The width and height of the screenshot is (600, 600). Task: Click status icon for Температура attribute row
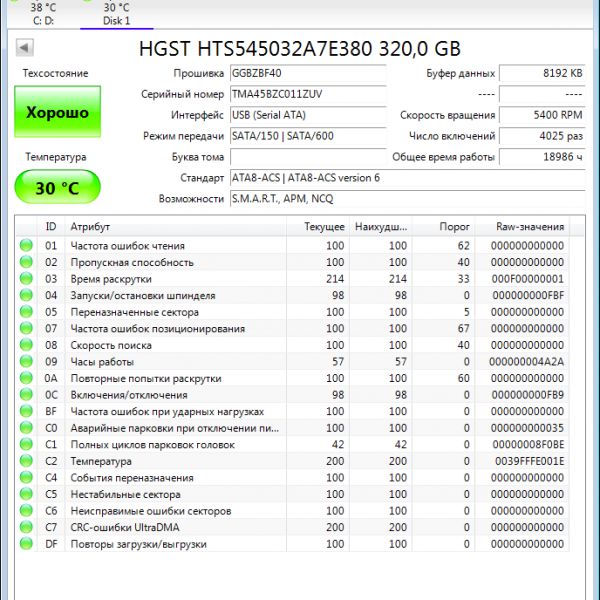[26, 461]
